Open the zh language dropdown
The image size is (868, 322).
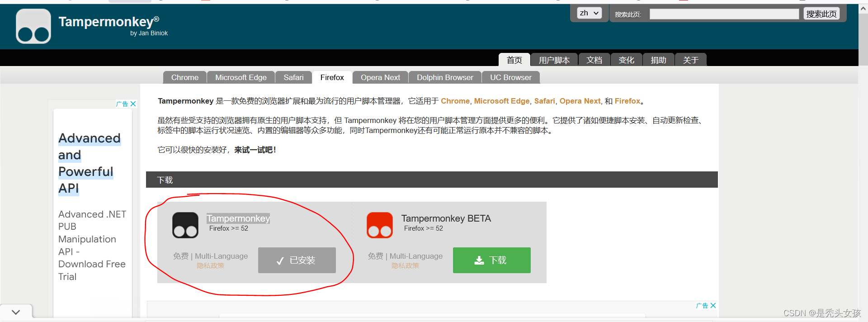(x=590, y=13)
